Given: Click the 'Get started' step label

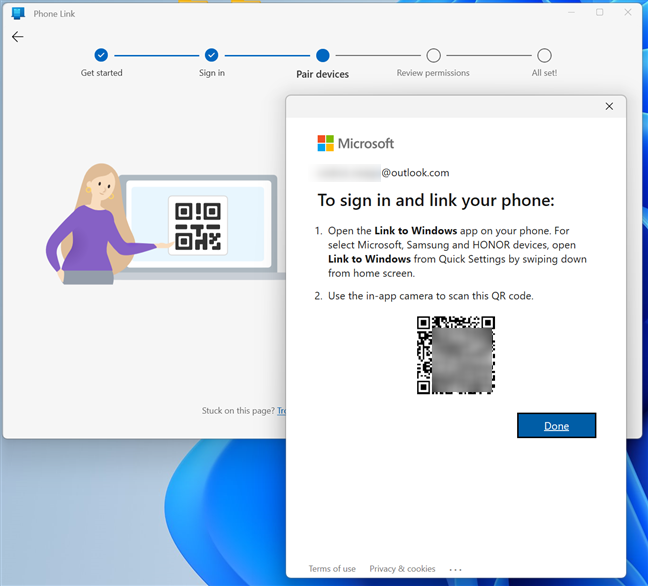Looking at the screenshot, I should pos(101,73).
